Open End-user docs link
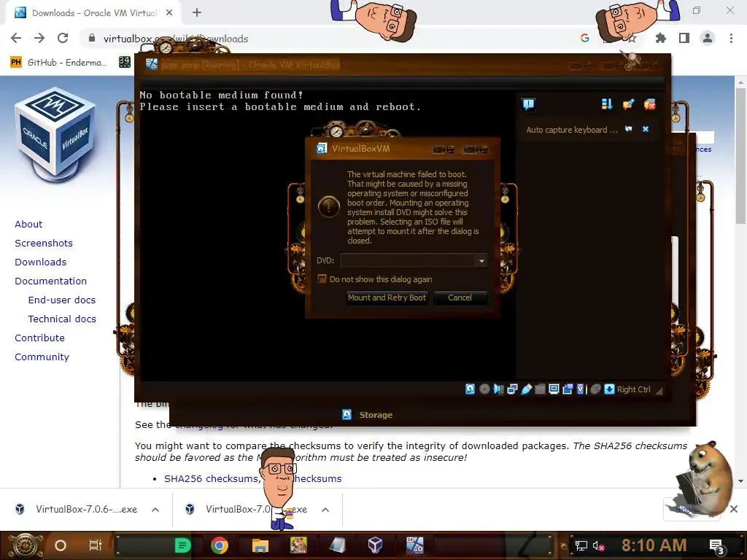This screenshot has width=747, height=560. [62, 300]
